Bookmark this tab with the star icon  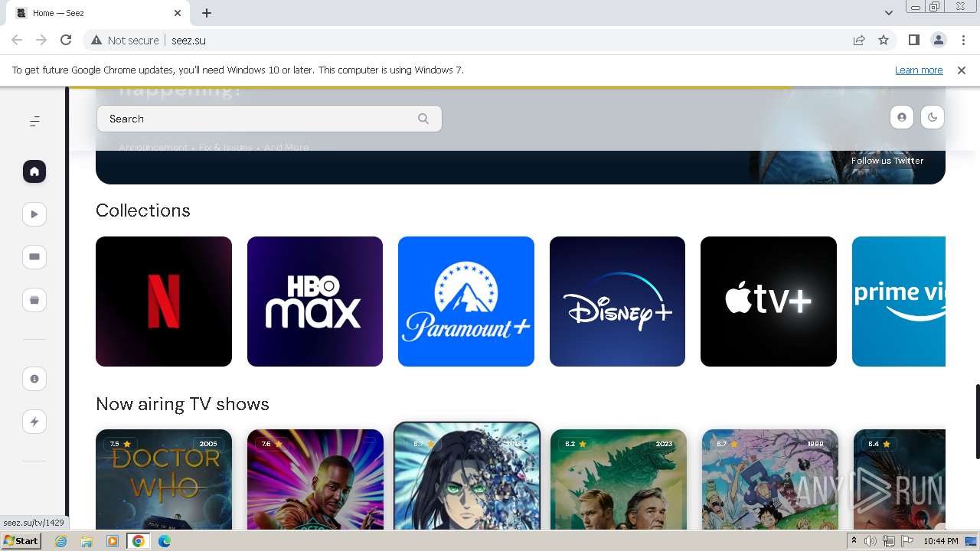[x=884, y=41]
